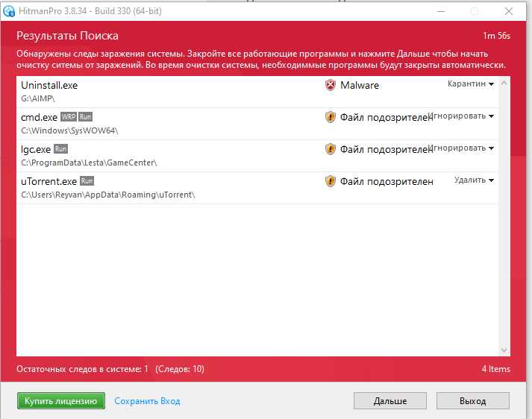
Task: Click the red Malware shield icon for Uninstall.exe
Action: 330,85
